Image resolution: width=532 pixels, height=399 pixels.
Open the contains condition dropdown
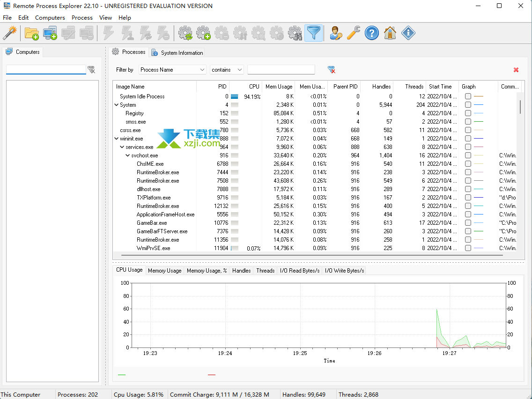coord(227,70)
